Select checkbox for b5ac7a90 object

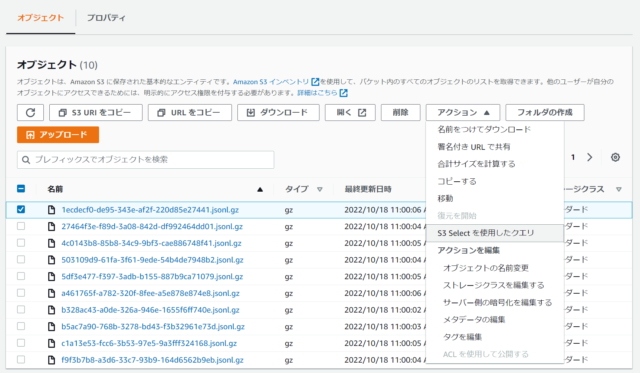[x=21, y=326]
